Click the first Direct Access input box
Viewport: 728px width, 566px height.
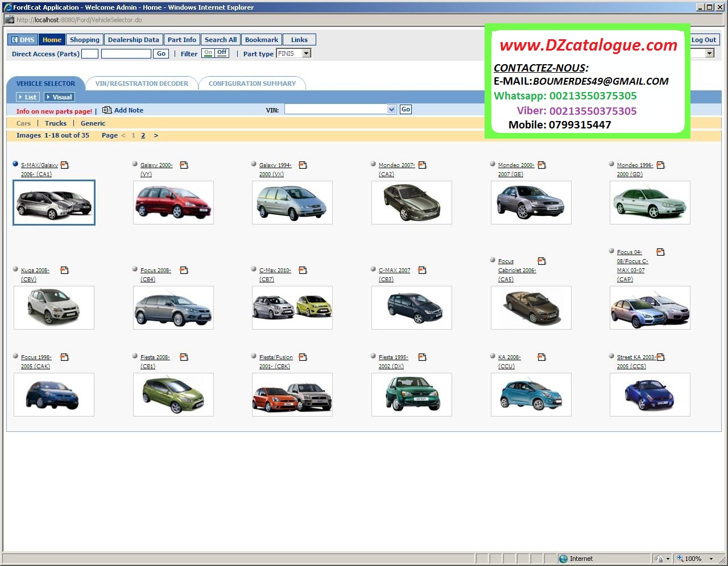click(x=90, y=53)
